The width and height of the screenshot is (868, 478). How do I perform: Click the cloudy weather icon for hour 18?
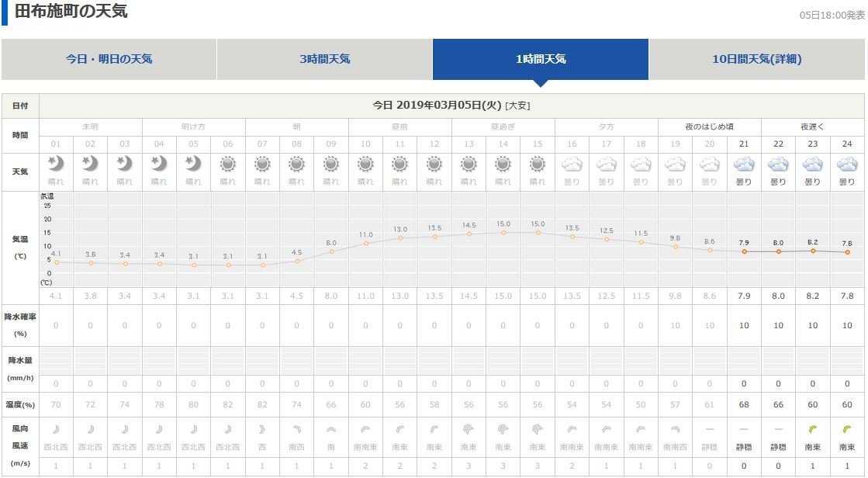(641, 165)
